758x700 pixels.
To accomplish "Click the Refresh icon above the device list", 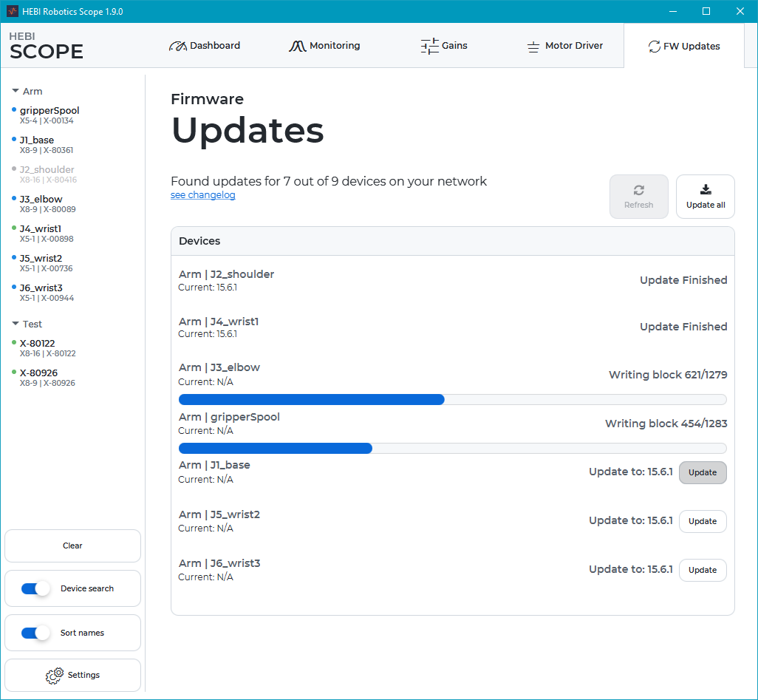I will pyautogui.click(x=638, y=189).
